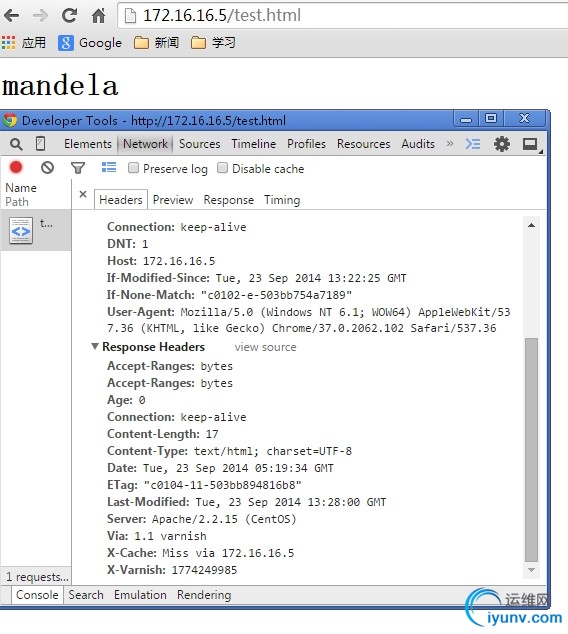The height and width of the screenshot is (634, 568).
Task: Click the X-Cache Miss header line
Action: [x=201, y=553]
